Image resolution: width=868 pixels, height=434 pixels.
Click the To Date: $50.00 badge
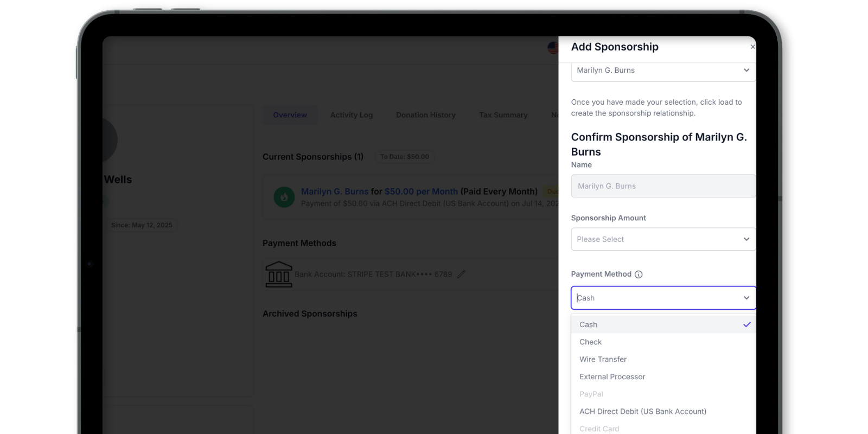coord(405,157)
